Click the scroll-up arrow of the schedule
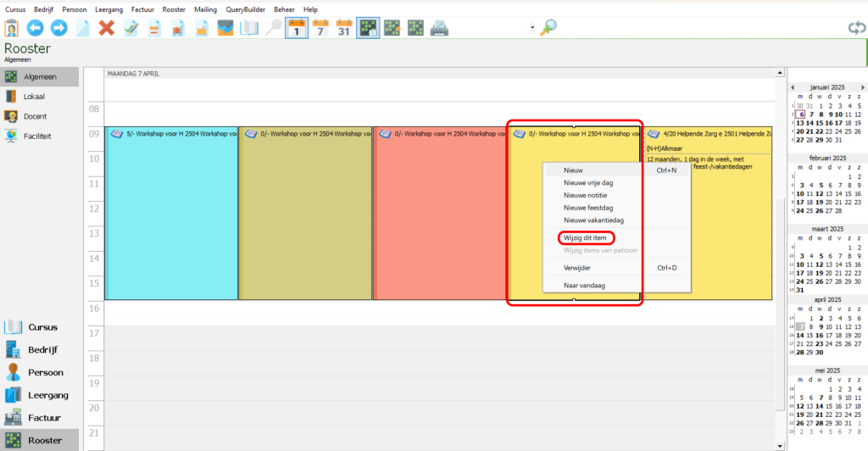Image resolution: width=868 pixels, height=451 pixels. click(780, 73)
